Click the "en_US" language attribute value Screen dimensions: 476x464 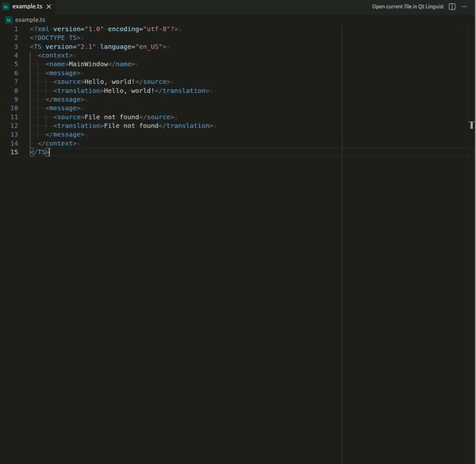tap(149, 47)
